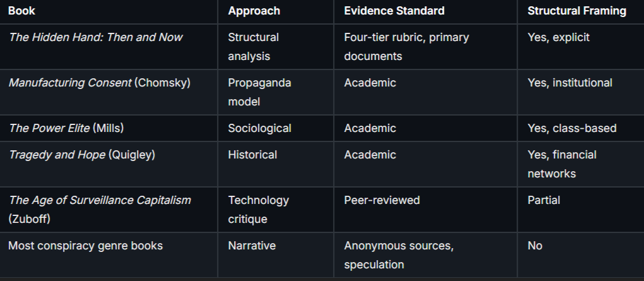Click the "Evidence Standard" column header
The height and width of the screenshot is (281, 644).
pos(394,11)
